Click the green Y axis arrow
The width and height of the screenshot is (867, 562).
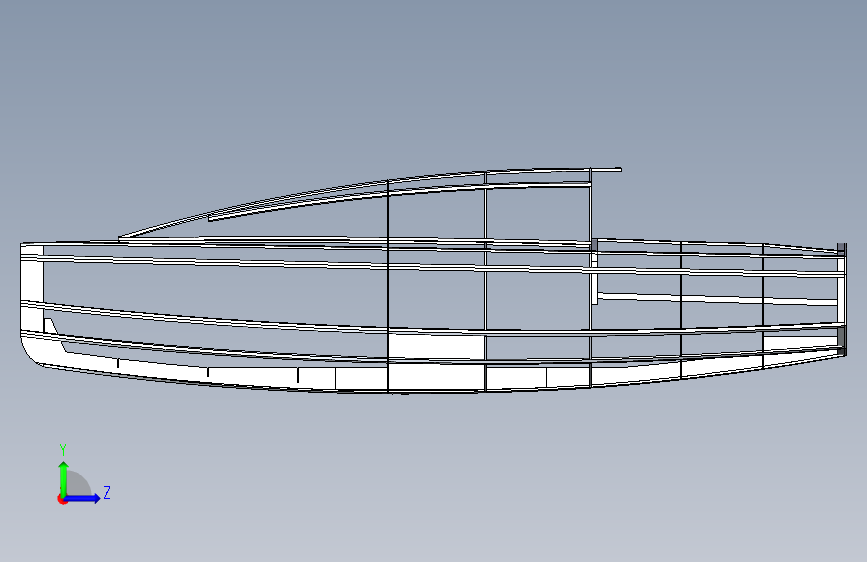click(x=64, y=478)
